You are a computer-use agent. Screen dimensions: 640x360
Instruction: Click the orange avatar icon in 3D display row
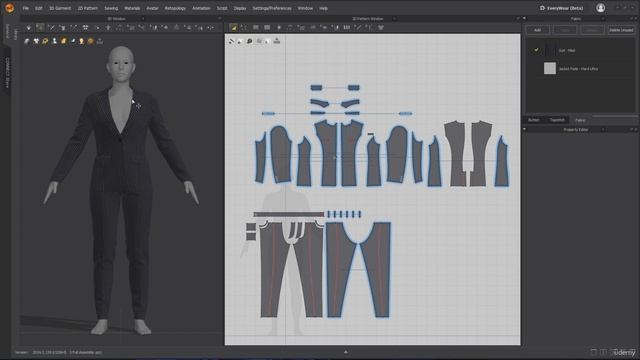pyautogui.click(x=63, y=41)
